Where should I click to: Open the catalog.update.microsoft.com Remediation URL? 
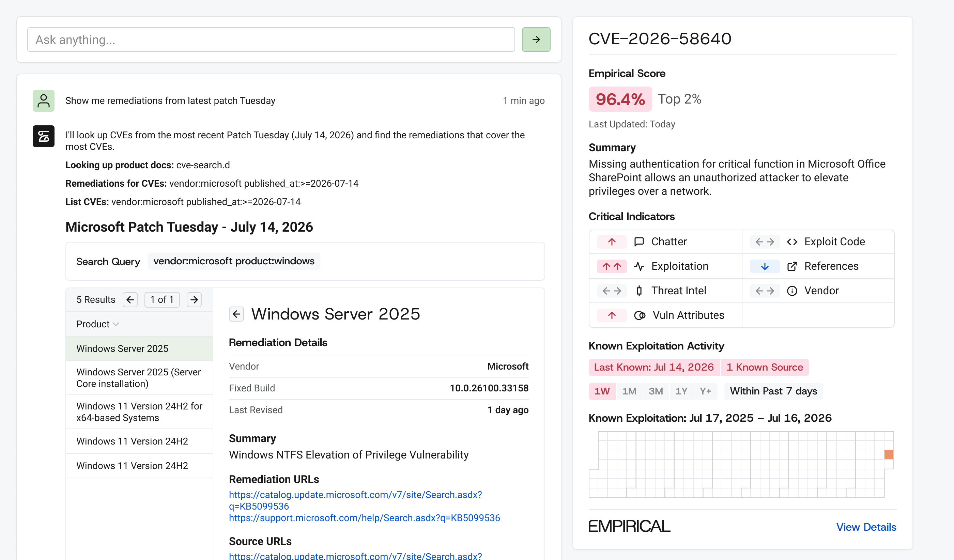pos(355,500)
